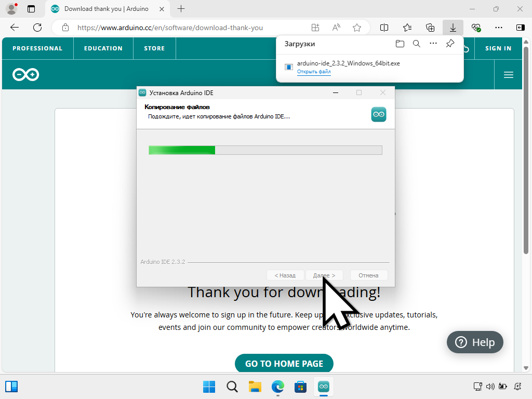Click the 'Открыть файл' link
This screenshot has width=532, height=399.
[314, 72]
